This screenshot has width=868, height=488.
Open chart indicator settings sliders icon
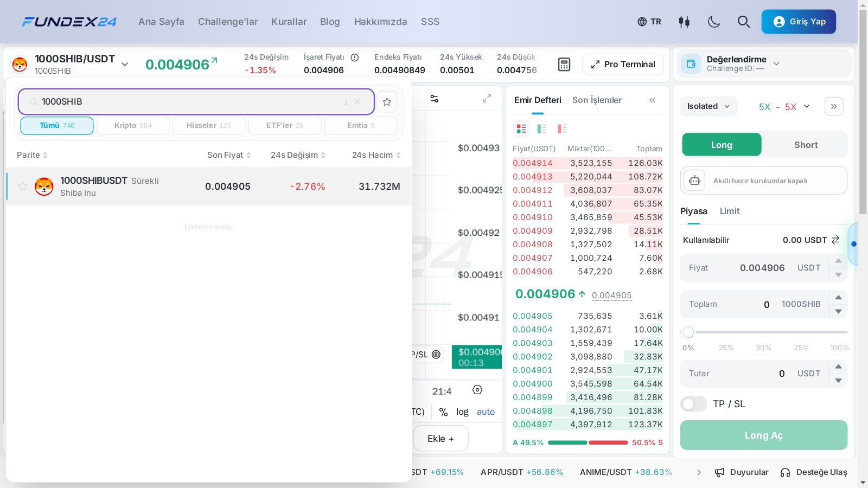coord(435,99)
